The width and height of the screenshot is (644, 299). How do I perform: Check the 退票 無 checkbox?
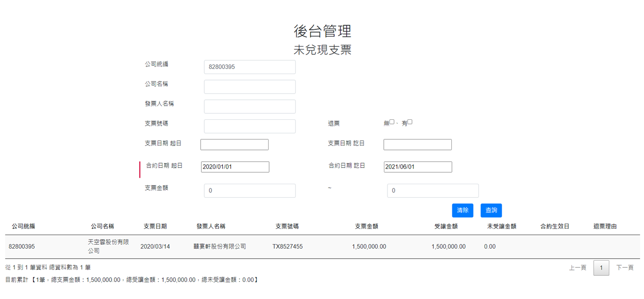click(392, 122)
